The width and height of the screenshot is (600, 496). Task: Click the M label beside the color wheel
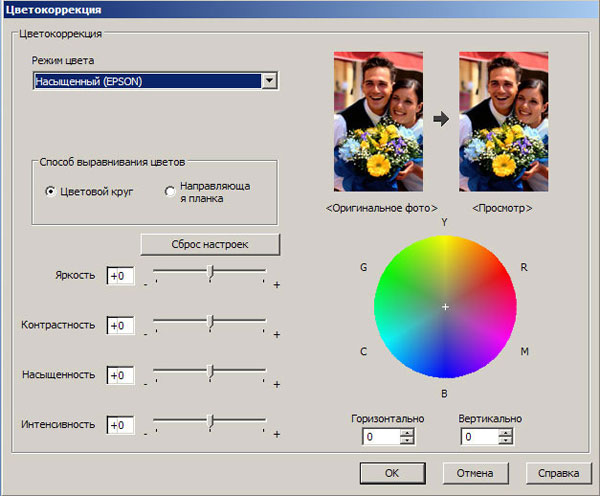click(x=525, y=351)
